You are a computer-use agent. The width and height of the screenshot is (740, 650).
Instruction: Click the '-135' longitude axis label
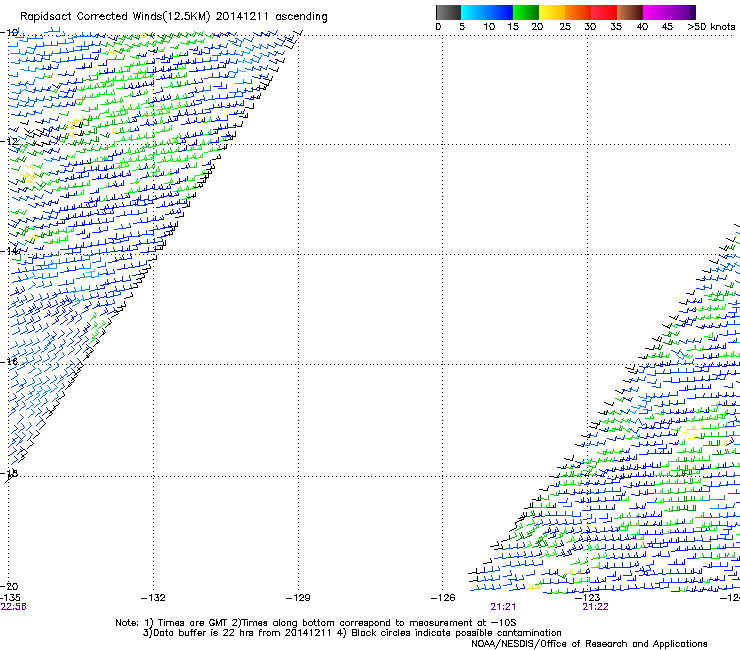pyautogui.click(x=10, y=598)
